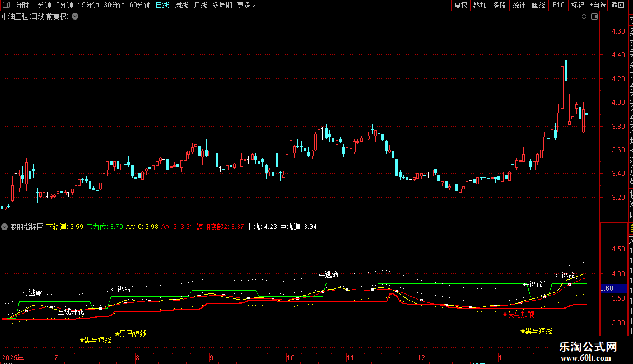The width and height of the screenshot is (633, 364).
Task: Click the 股朋指标网 indicator name
Action: click(x=27, y=227)
